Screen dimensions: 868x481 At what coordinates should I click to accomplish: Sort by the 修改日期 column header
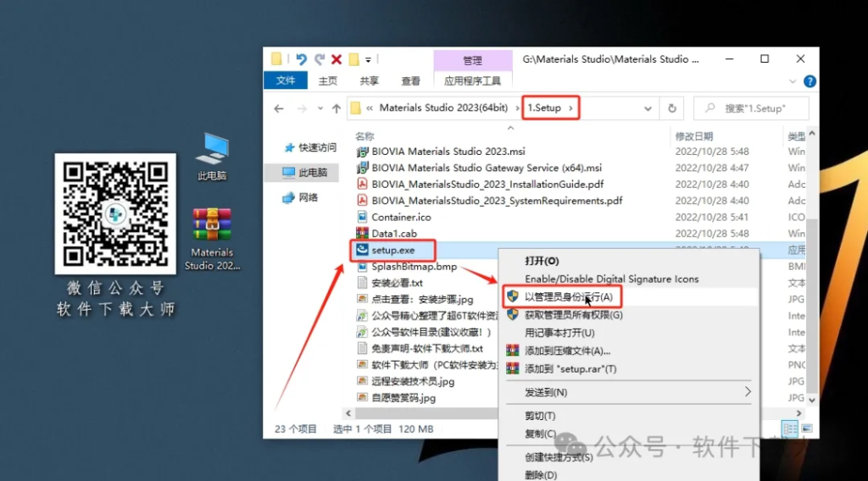coord(693,136)
